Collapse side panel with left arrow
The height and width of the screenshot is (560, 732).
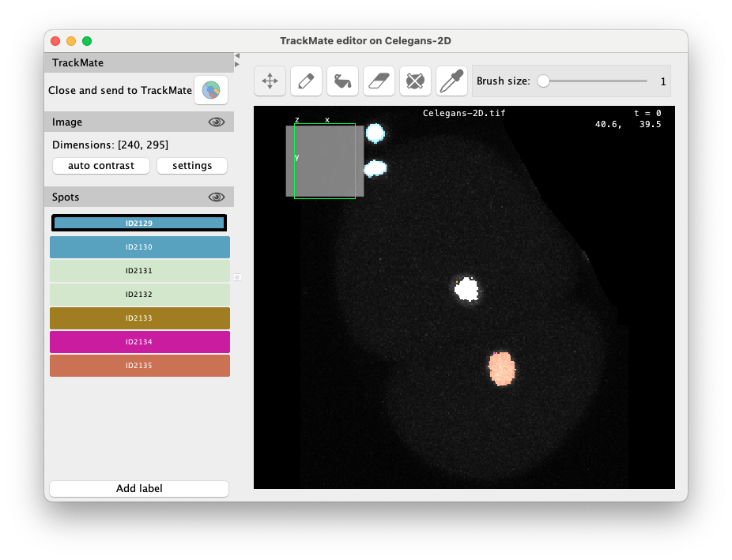pyautogui.click(x=237, y=56)
